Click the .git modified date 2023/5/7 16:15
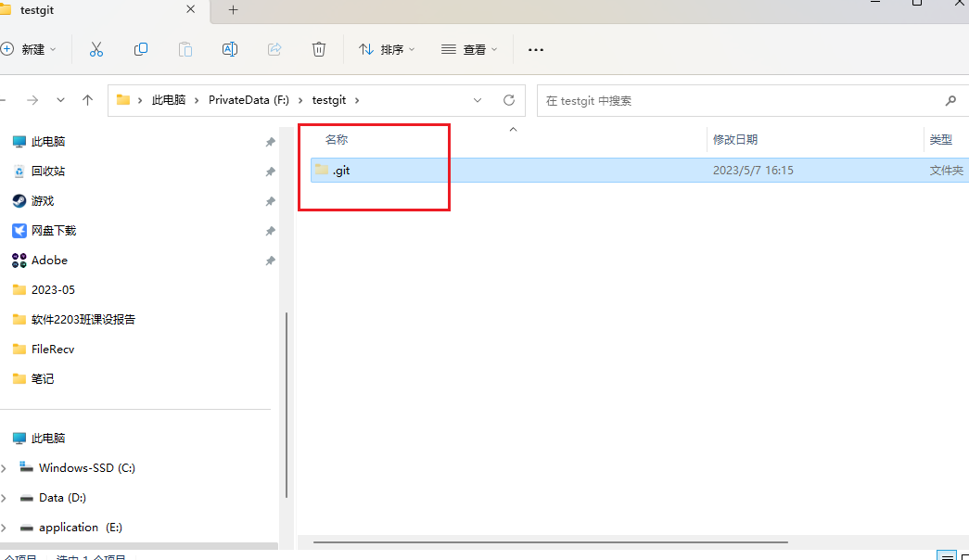969x560 pixels. coord(753,170)
